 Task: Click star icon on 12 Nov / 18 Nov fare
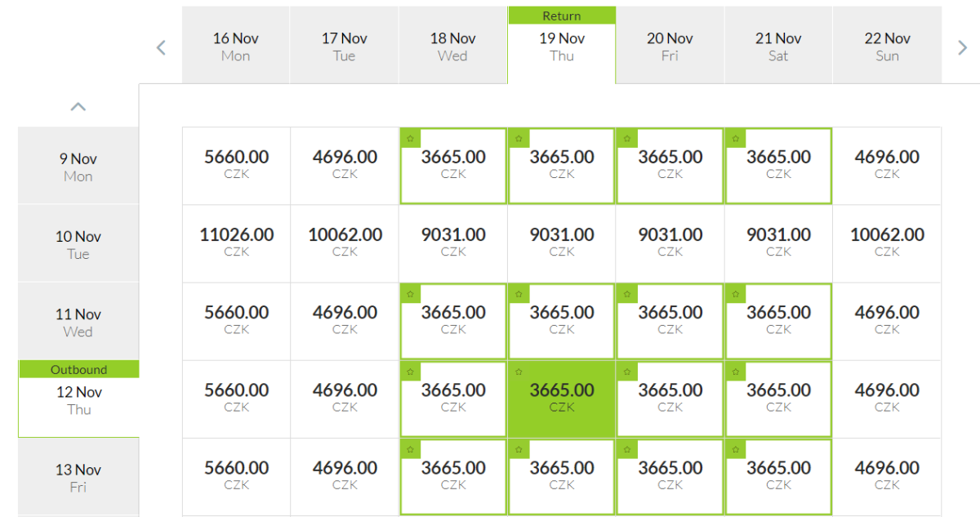(x=410, y=372)
